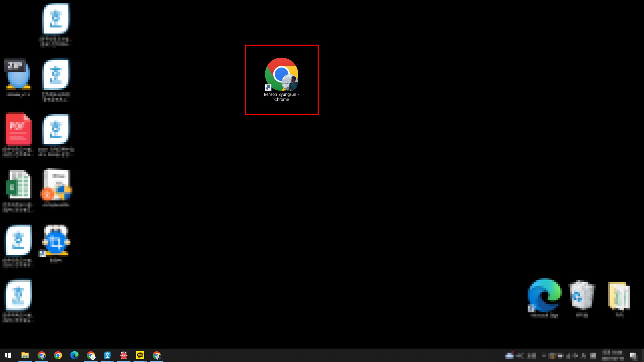Select the red PDF file on desktop

[18, 130]
